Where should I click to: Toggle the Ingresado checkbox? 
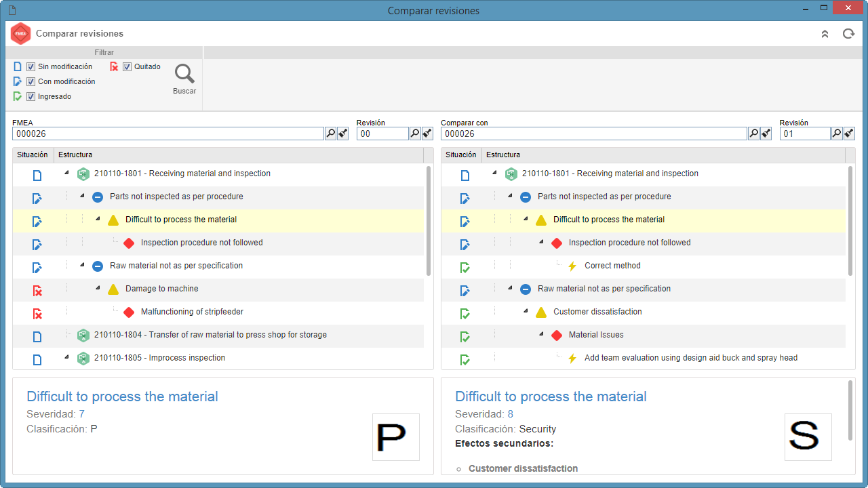pos(31,97)
